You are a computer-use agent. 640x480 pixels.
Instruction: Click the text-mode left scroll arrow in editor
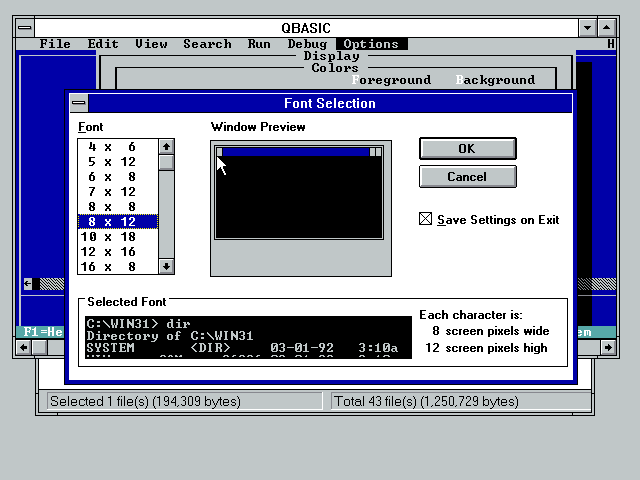tap(28, 283)
